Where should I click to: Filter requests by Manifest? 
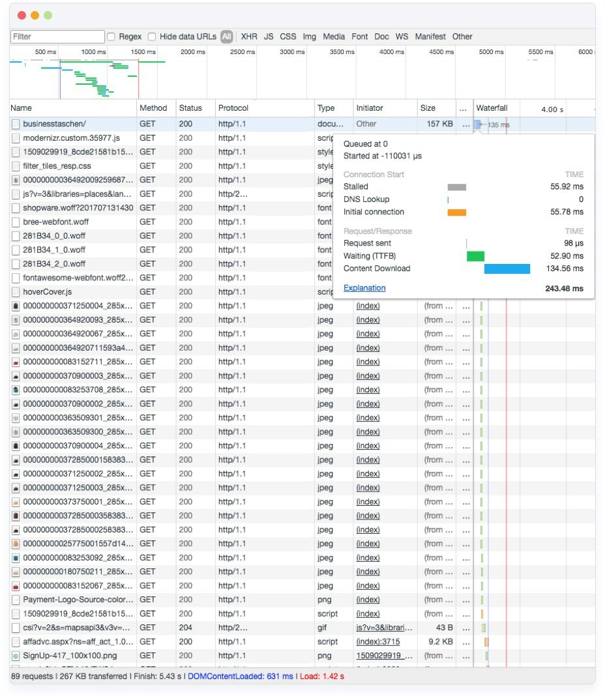click(x=430, y=36)
